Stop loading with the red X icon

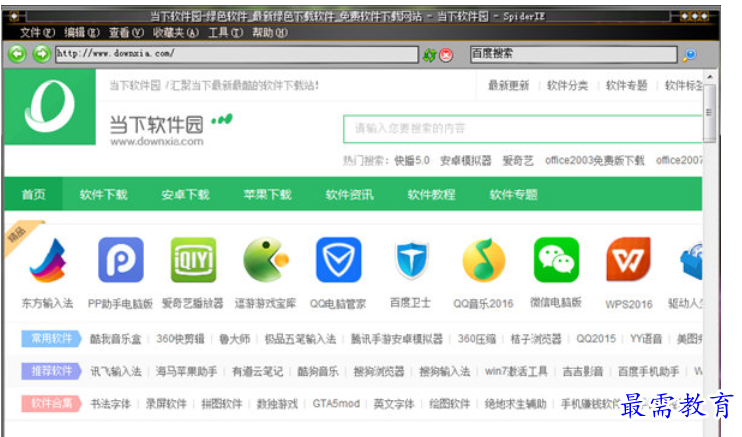446,55
